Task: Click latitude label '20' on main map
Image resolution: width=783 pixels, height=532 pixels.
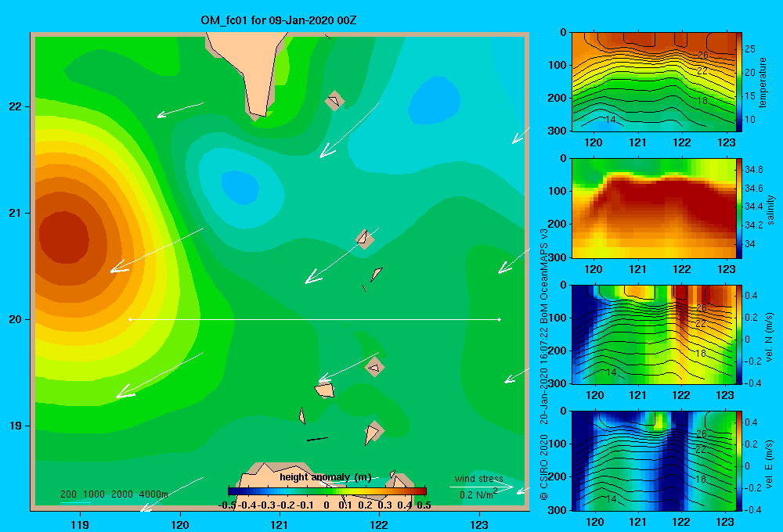Action: [15, 319]
